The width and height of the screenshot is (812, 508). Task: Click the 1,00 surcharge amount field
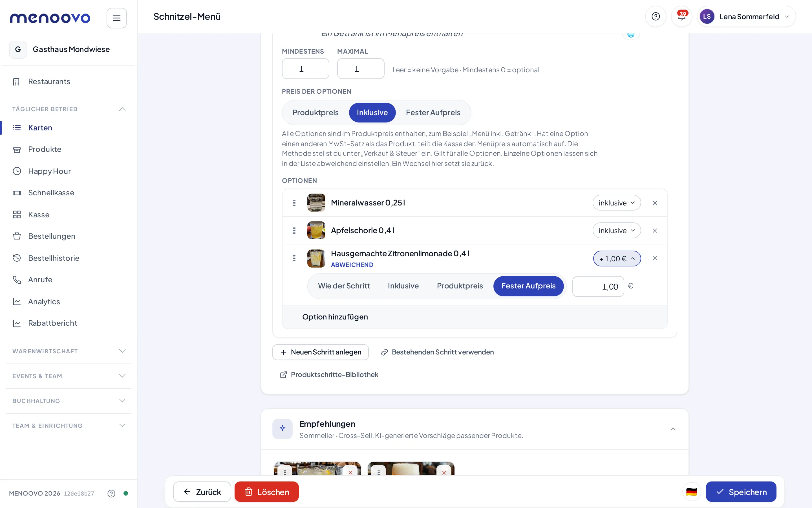coord(598,286)
